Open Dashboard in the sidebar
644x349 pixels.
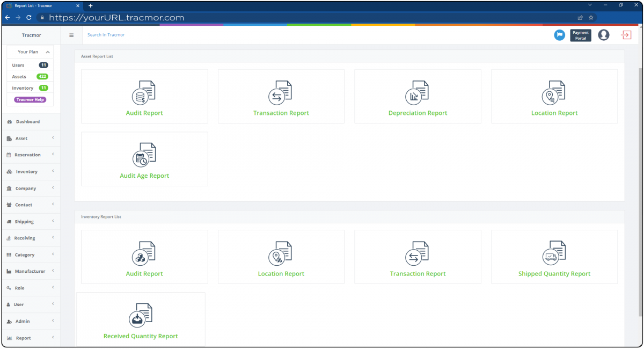pyautogui.click(x=31, y=122)
